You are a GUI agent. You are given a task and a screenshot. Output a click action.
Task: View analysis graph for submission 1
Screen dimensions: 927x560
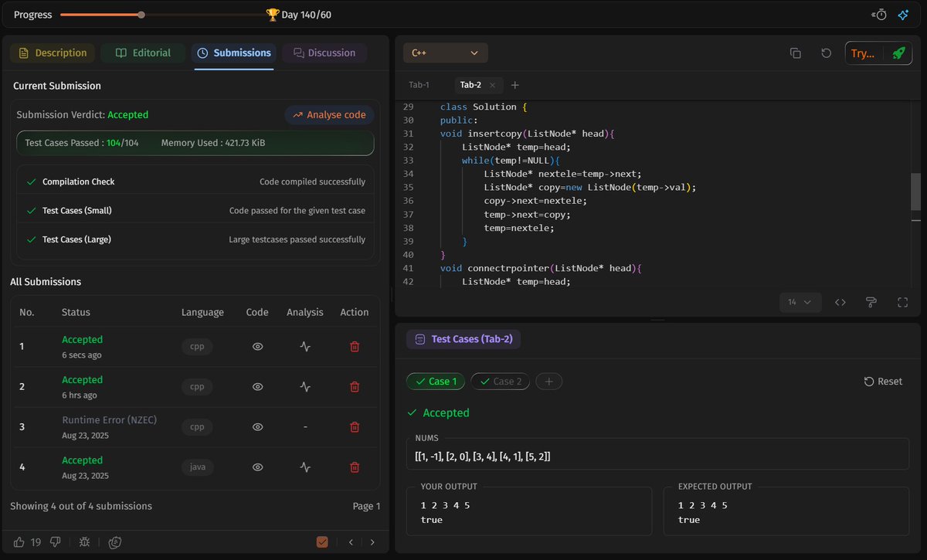click(x=305, y=347)
